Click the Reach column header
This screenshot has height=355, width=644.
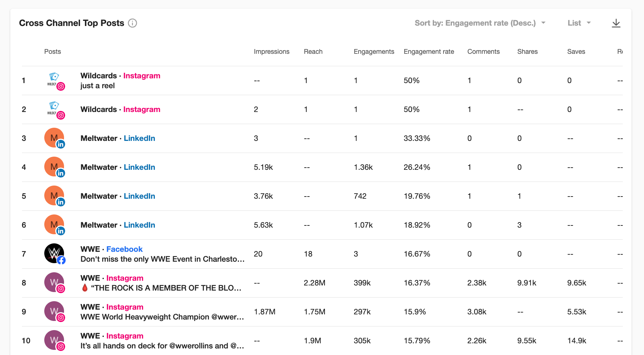point(313,52)
